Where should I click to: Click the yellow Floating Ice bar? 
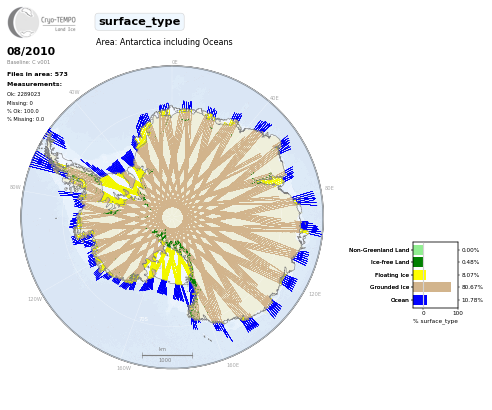point(420,275)
